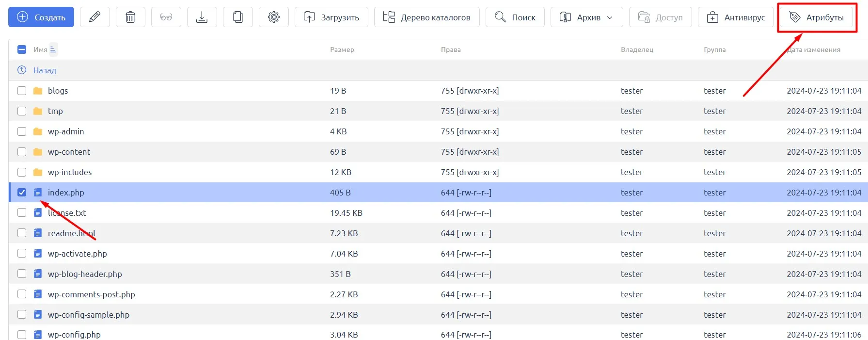Click the Поиск search button
Image resolution: width=868 pixels, height=340 pixels.
(515, 17)
